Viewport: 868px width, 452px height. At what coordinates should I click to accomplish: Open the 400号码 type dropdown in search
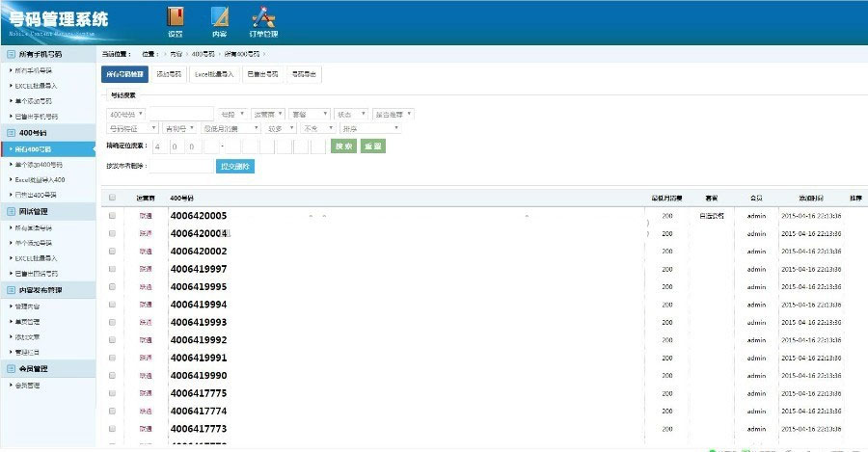[x=125, y=114]
